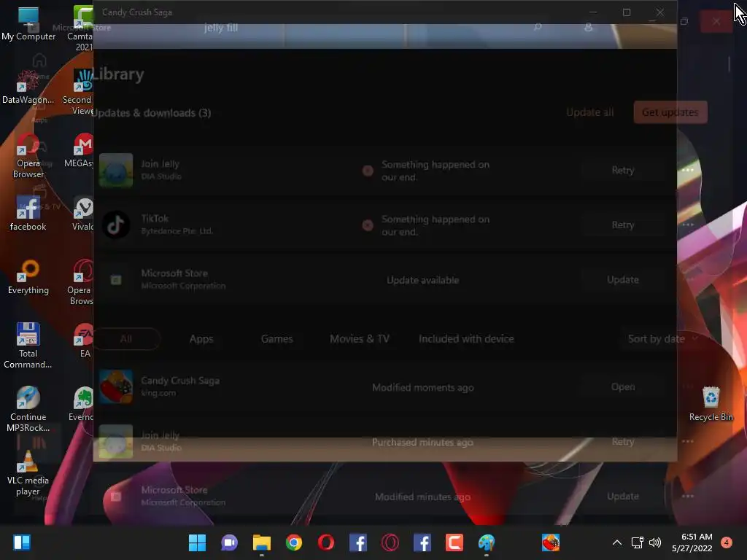747x560 pixels.
Task: Open more options for TikTok row
Action: (688, 225)
